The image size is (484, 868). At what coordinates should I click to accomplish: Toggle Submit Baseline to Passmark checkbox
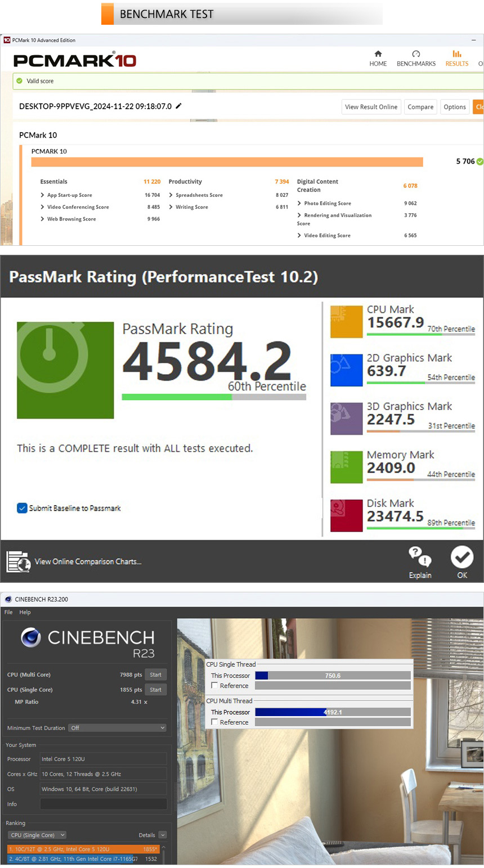(22, 508)
